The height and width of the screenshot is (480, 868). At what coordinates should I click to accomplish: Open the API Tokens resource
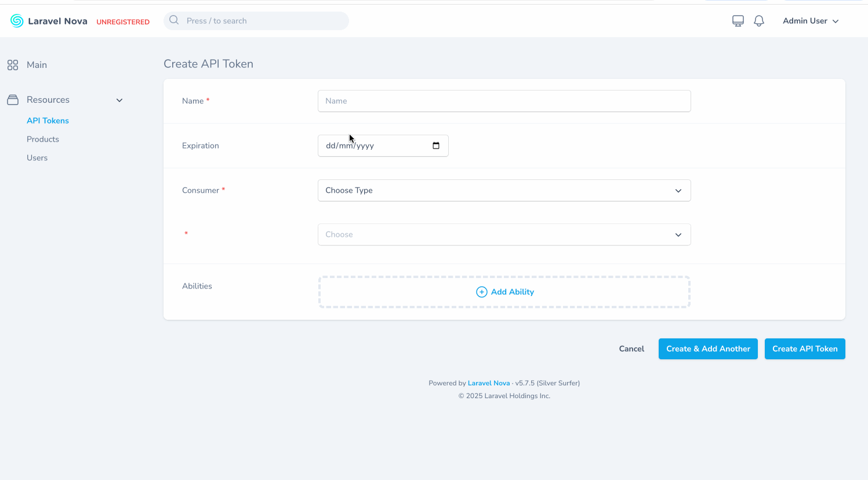pyautogui.click(x=48, y=120)
